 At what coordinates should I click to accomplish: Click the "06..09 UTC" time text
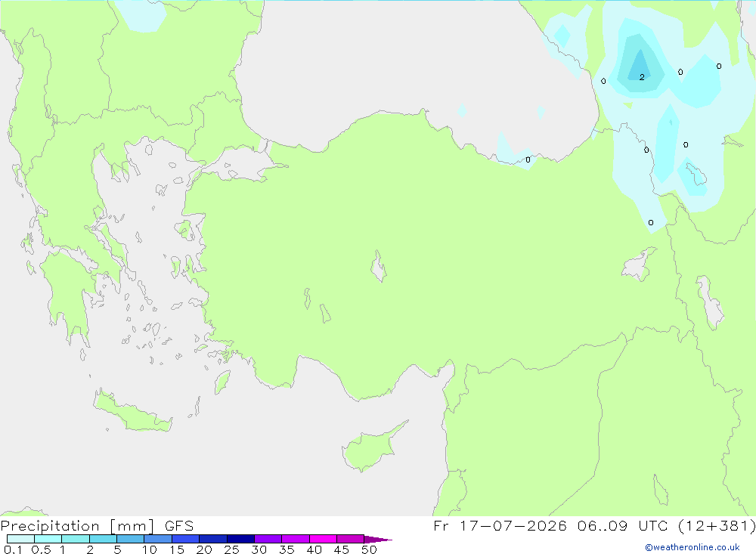(x=622, y=526)
